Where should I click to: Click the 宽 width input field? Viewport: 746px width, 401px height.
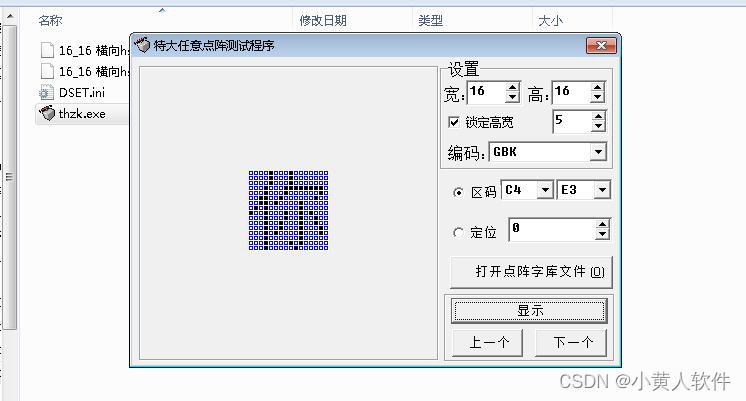[x=487, y=92]
